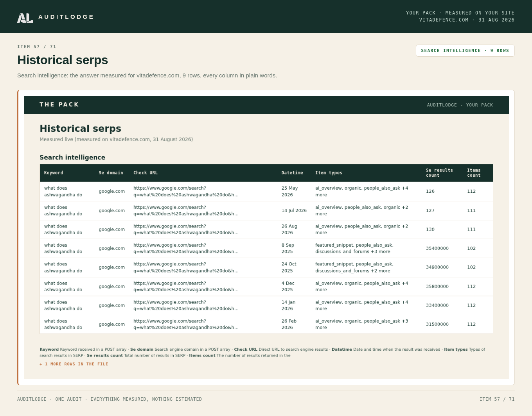Click the Se results count value 130
Viewport: 532px width, 416px height.
tap(430, 230)
